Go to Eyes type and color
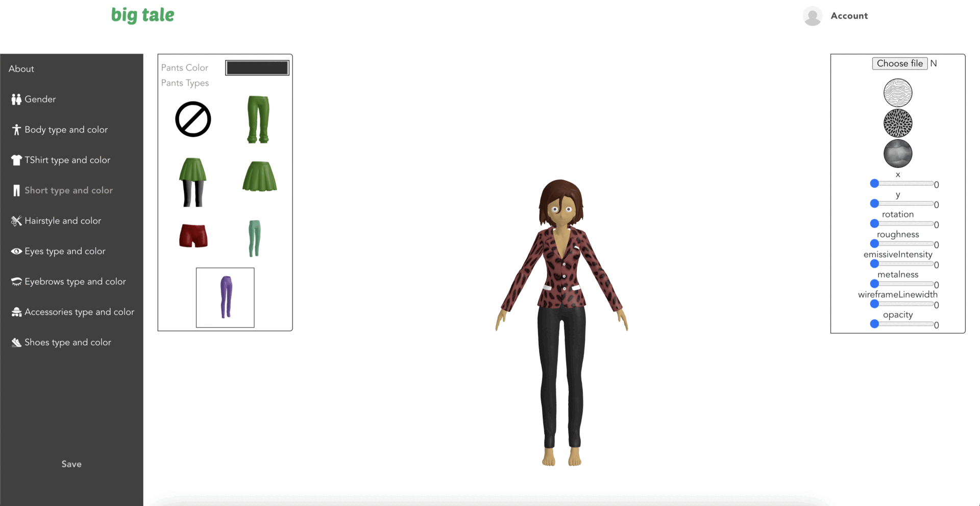 (64, 251)
